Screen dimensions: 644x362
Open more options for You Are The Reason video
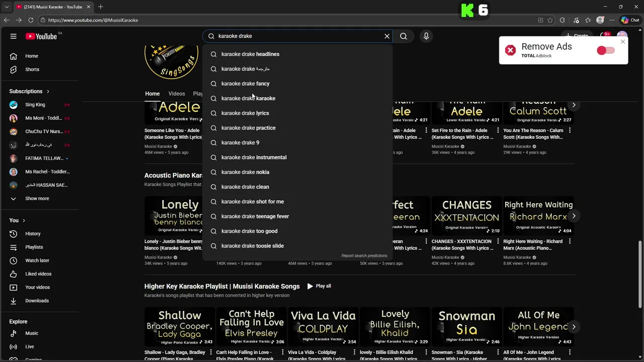(570, 130)
